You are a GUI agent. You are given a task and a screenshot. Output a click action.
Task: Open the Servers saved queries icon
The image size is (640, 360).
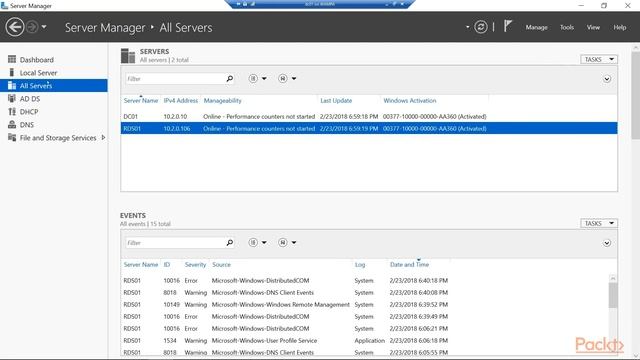point(282,78)
